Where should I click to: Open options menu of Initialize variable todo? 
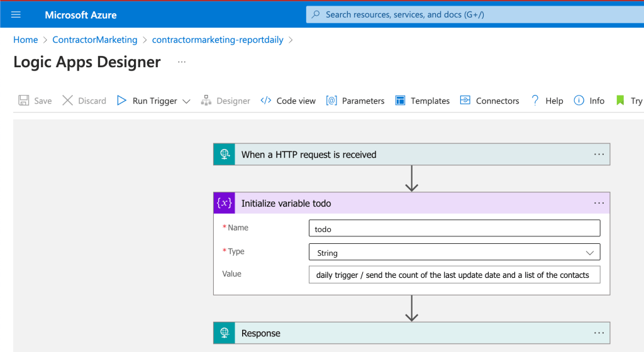pyautogui.click(x=599, y=203)
